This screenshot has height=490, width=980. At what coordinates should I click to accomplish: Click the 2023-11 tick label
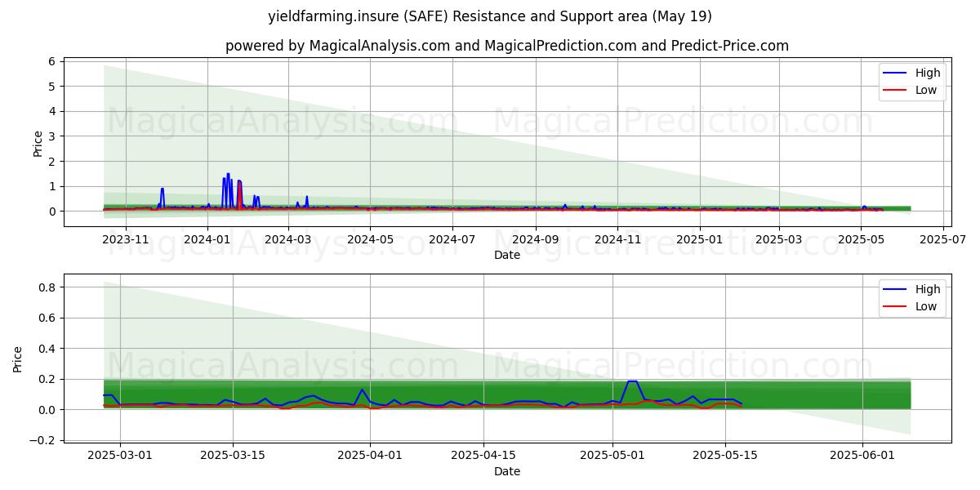(x=126, y=239)
